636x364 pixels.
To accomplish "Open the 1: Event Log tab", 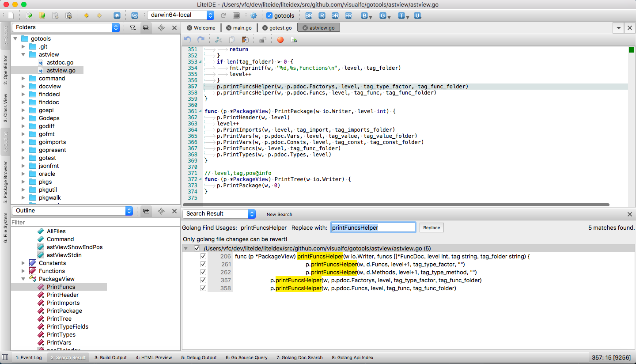I will coord(29,357).
